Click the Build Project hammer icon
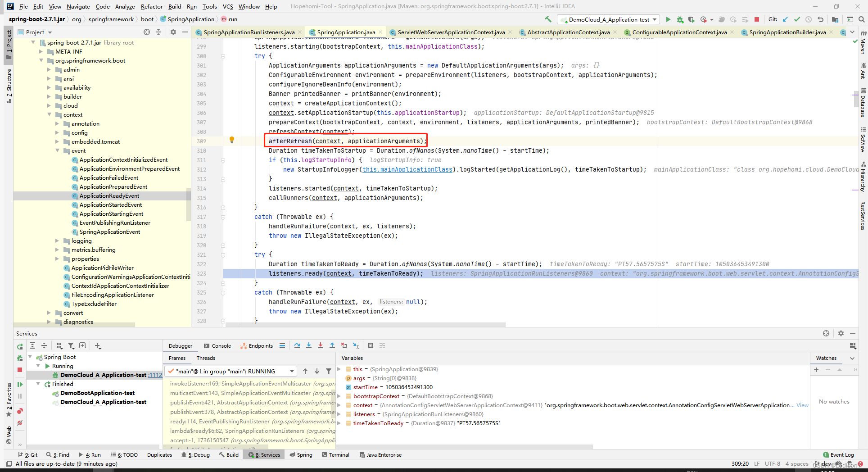Image resolution: width=868 pixels, height=472 pixels. [x=548, y=19]
